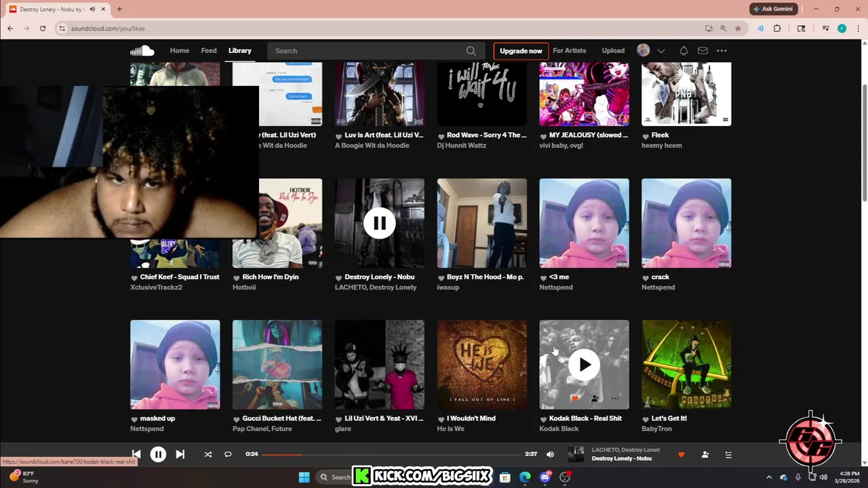Open Chrome profile avatar
Viewport: 868px width, 488px height.
click(842, 28)
